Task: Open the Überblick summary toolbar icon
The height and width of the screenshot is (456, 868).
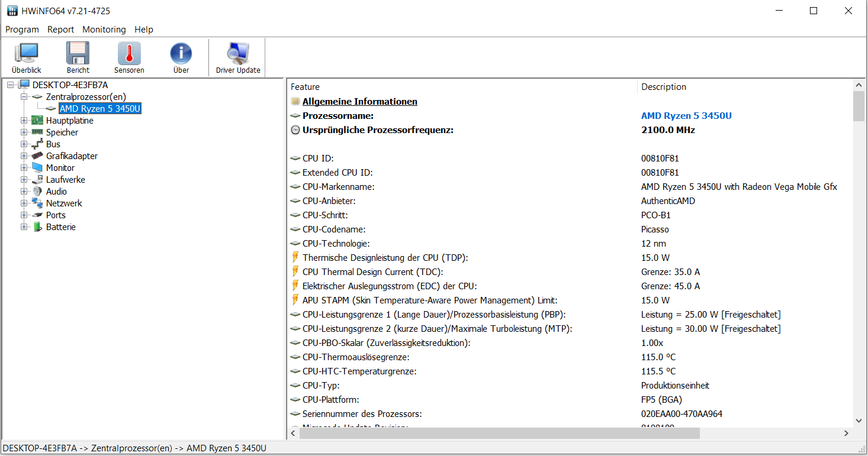Action: point(26,57)
